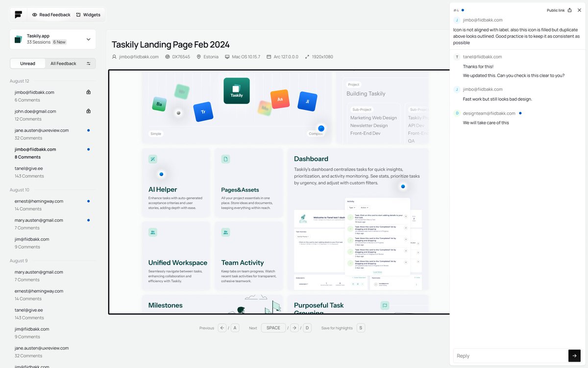This screenshot has height=368, width=588.
Task: Click the browser icon beside Arc 127.0.0.0
Action: (x=269, y=57)
